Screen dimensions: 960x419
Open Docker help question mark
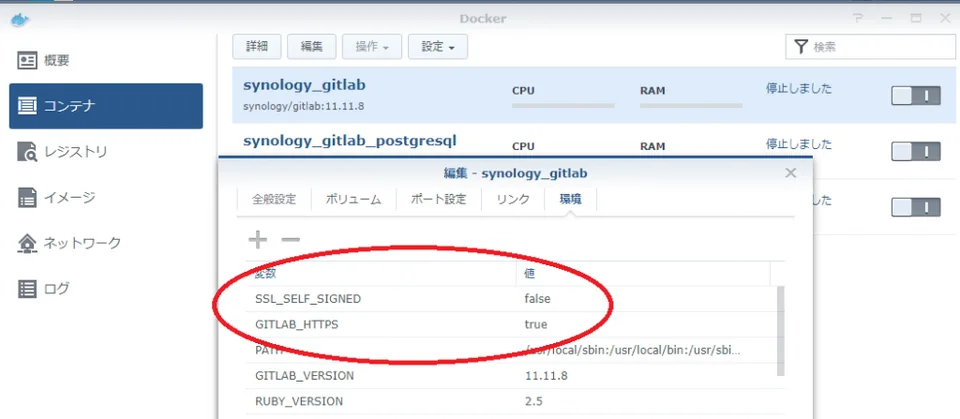(857, 19)
